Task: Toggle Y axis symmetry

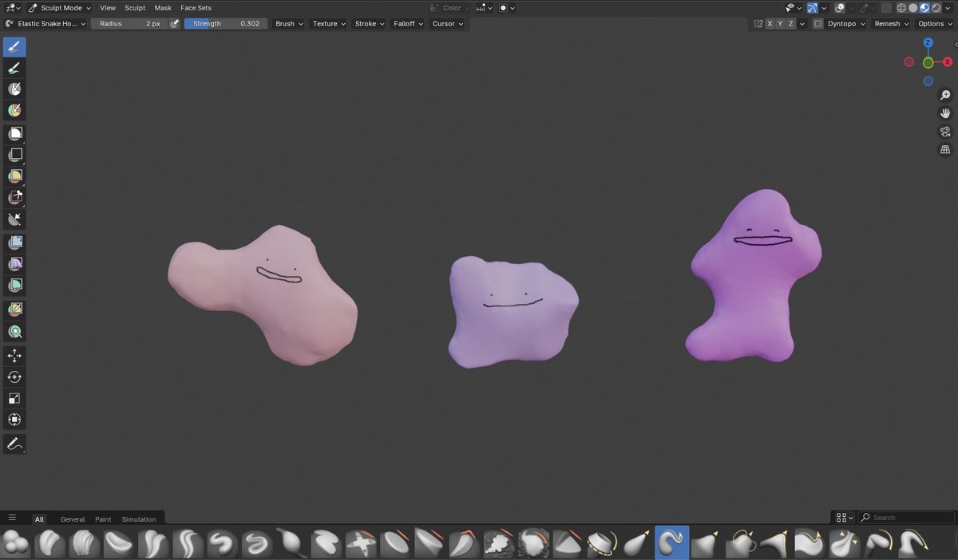Action: coord(781,24)
